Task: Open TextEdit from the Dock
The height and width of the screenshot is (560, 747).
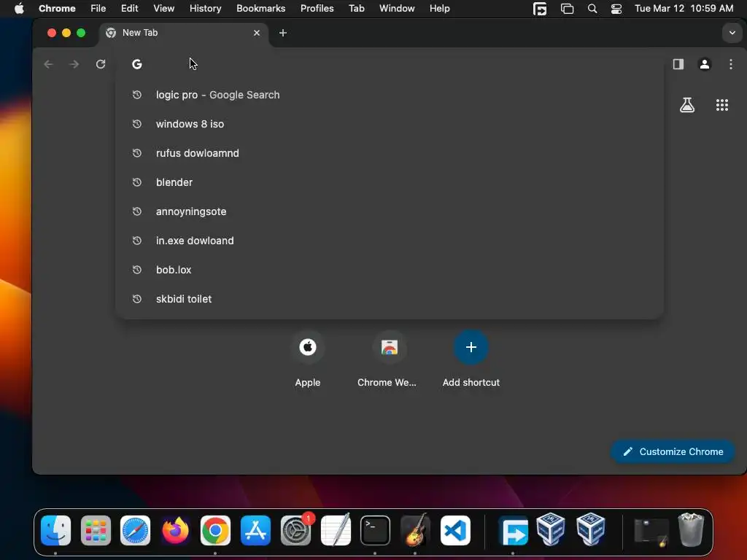Action: [x=336, y=530]
